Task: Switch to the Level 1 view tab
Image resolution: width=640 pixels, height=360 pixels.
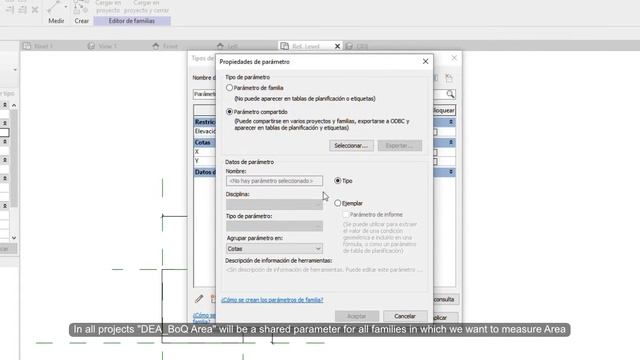Action: (39, 46)
